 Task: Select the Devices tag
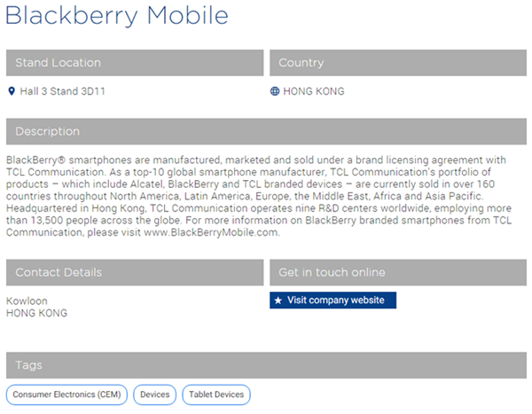point(154,394)
